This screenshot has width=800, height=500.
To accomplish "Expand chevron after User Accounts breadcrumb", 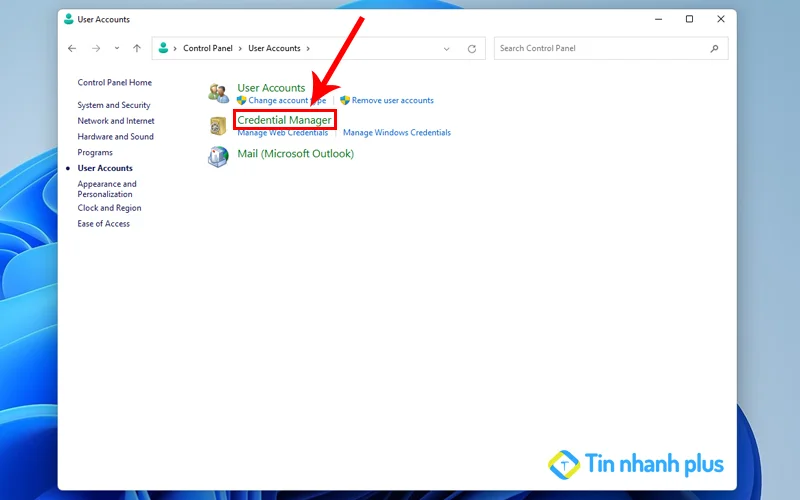I will pos(308,48).
